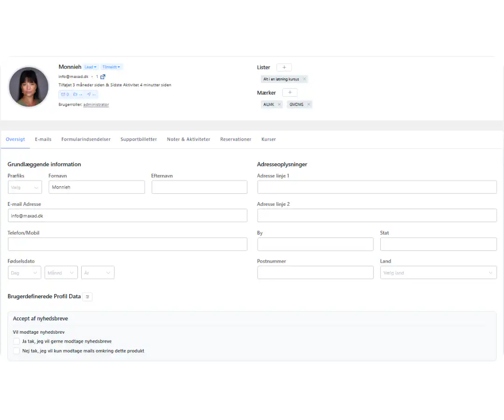The height and width of the screenshot is (420, 504).
Task: Remove the 'Alt i en løsning kursus' list
Action: coord(304,79)
